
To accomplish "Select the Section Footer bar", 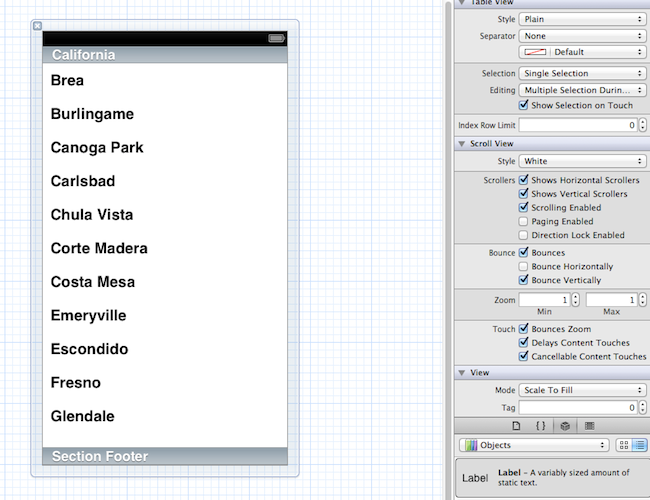I will coord(165,456).
